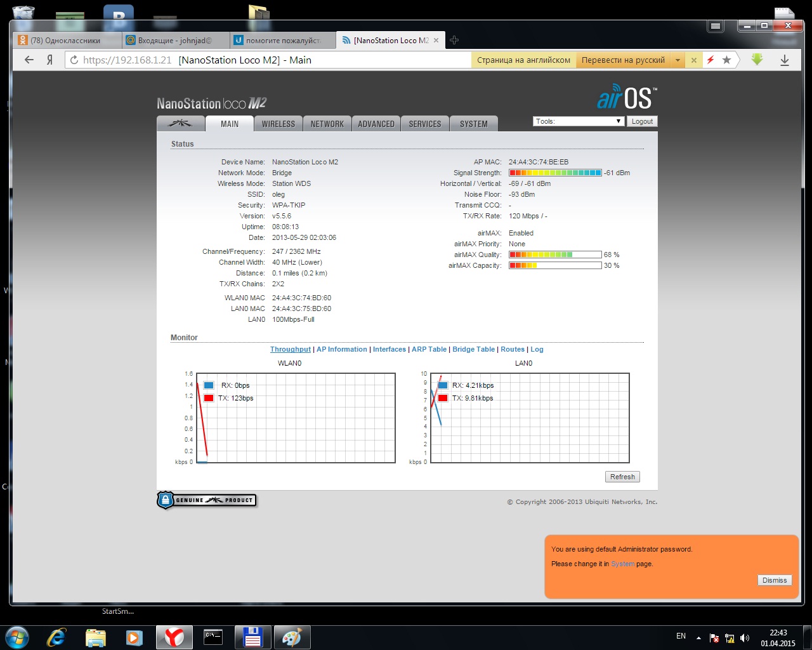Click the Logout button
The width and height of the screenshot is (812, 650).
coord(642,121)
